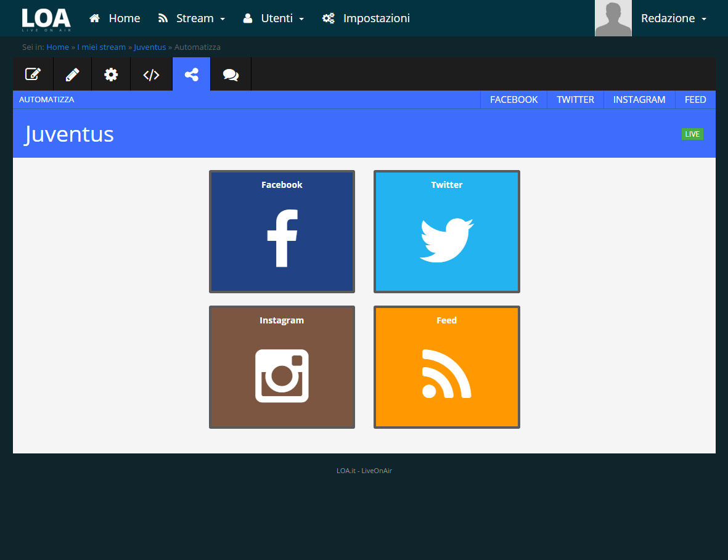Click the AUTOMATIZZA section label
This screenshot has height=560, width=728.
click(46, 100)
